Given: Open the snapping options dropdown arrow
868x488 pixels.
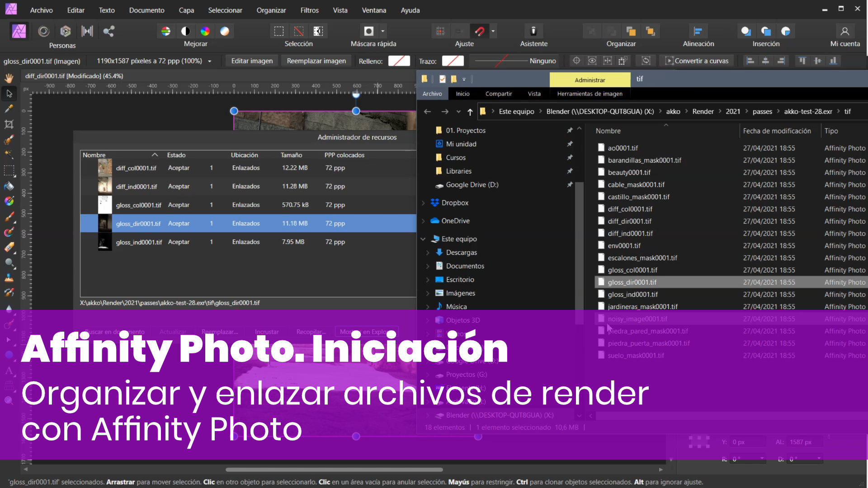Looking at the screenshot, I should click(x=493, y=31).
